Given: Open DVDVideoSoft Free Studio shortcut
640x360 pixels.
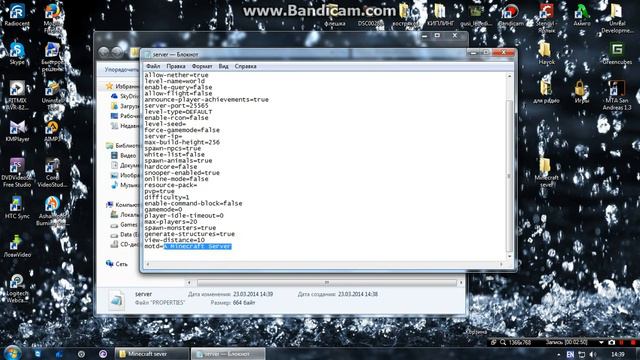Looking at the screenshot, I should point(17,173).
